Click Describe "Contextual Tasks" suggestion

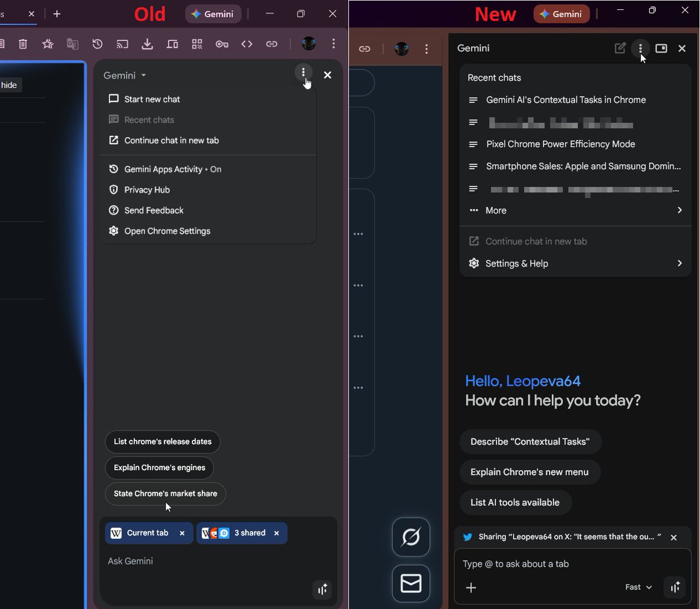530,442
